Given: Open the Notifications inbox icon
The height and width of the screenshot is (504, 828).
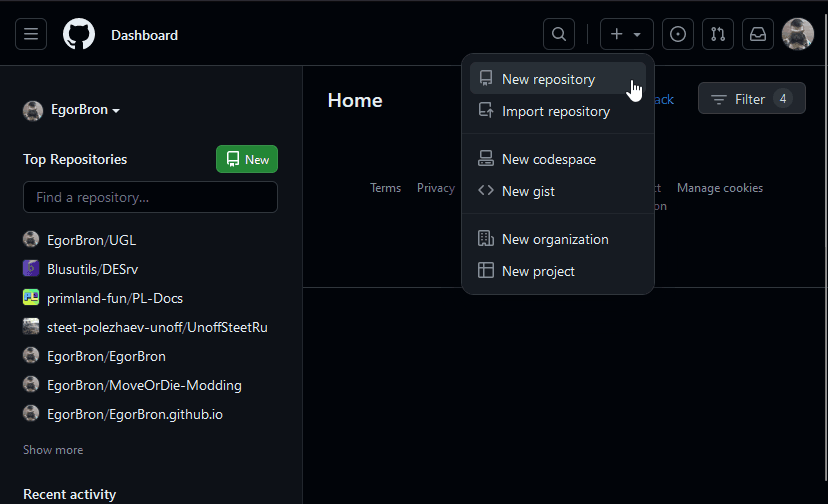Looking at the screenshot, I should (x=758, y=34).
